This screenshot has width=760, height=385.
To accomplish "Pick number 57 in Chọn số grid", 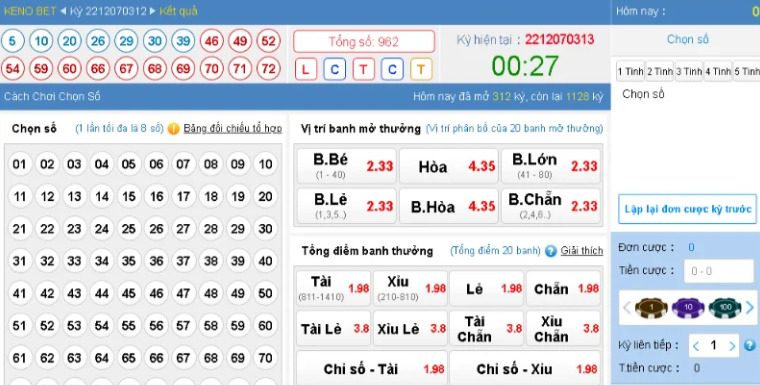I will [x=183, y=325].
